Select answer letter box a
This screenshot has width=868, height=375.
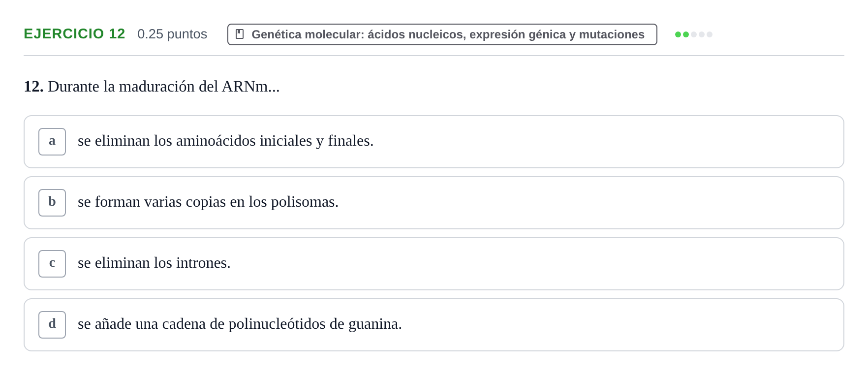(x=52, y=142)
